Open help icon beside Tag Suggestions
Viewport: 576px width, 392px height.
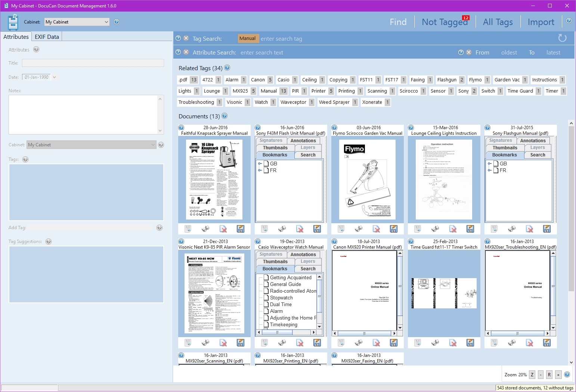pos(49,242)
